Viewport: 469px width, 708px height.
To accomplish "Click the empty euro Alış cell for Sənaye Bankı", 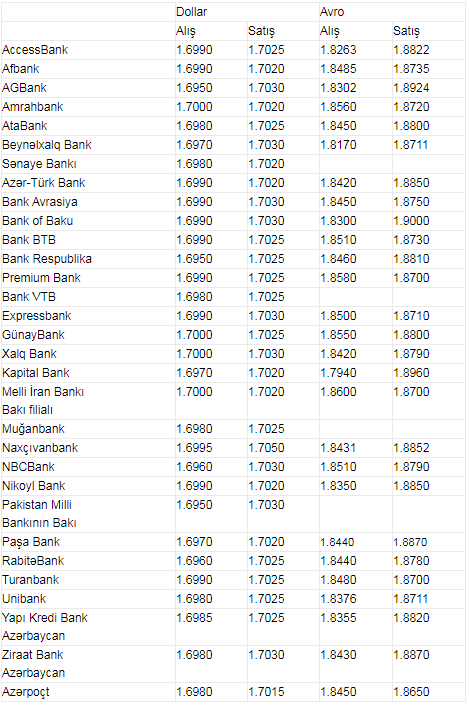I will pyautogui.click(x=355, y=164).
